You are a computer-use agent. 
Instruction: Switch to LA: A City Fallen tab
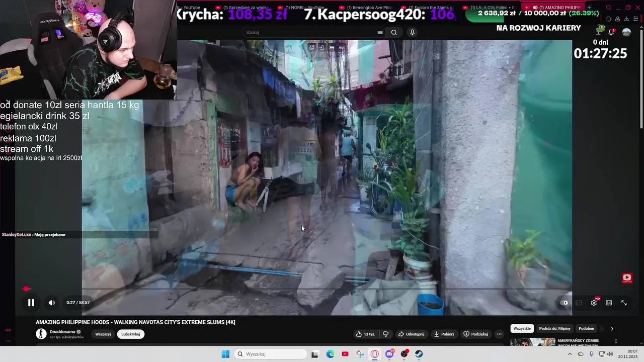pos(490,8)
